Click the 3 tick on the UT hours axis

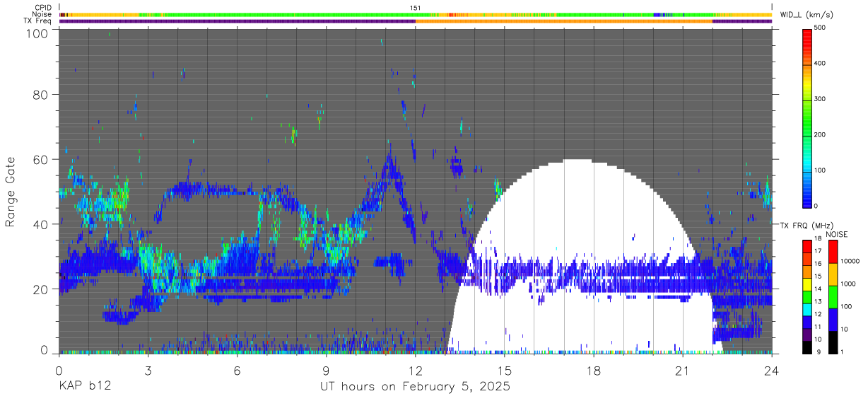pos(148,370)
